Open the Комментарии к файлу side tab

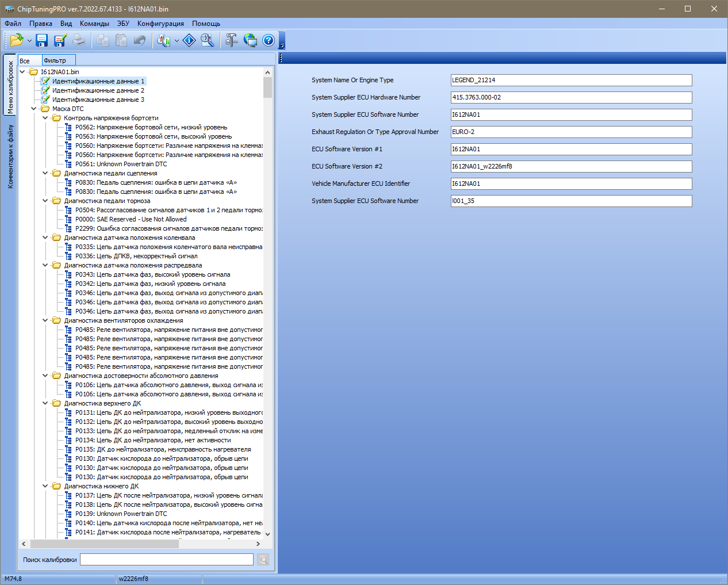pyautogui.click(x=10, y=156)
